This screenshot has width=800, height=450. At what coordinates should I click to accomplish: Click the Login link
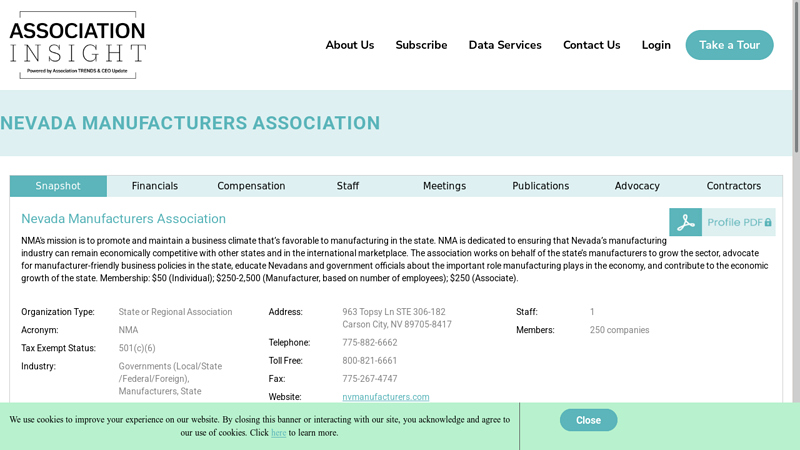pyautogui.click(x=656, y=45)
